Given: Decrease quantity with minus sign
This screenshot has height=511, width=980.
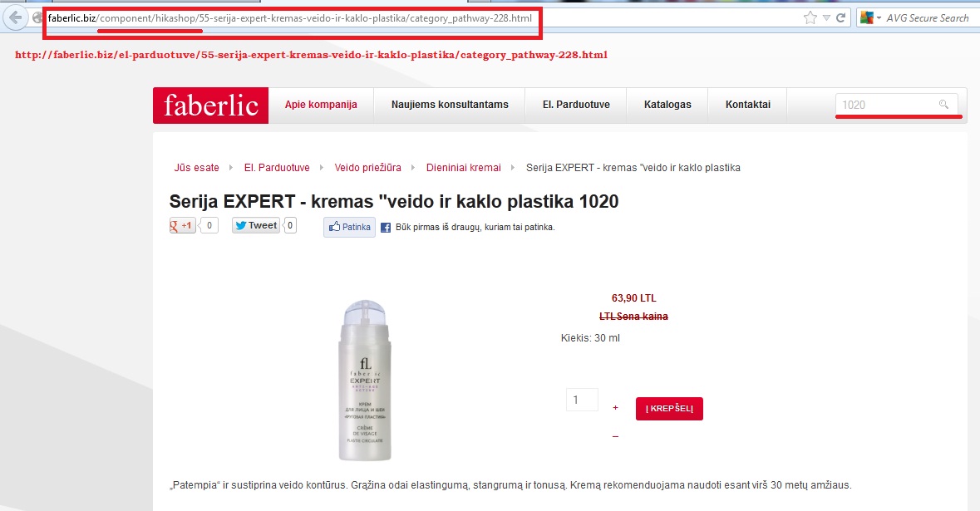Looking at the screenshot, I should 616,437.
